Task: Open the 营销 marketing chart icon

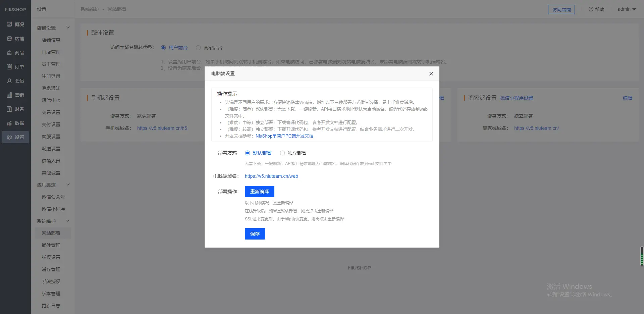Action: 9,95
